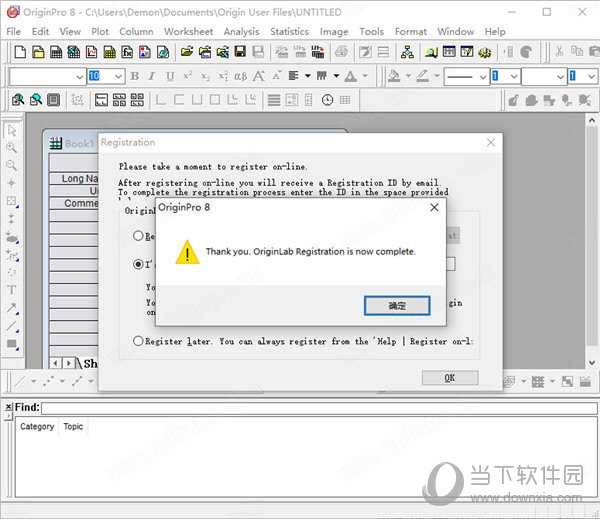Image resolution: width=600 pixels, height=519 pixels.
Task: Click the Italic formatting button
Action: (x=152, y=77)
